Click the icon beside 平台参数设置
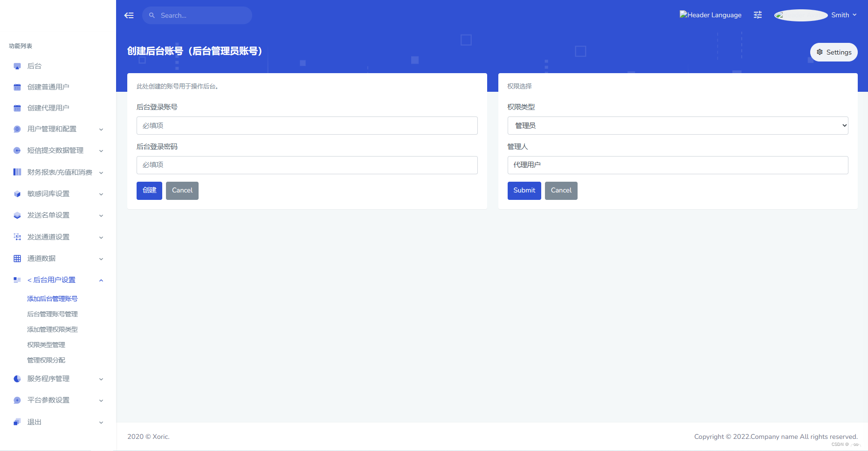Screen dimensions: 868x451 point(17,400)
